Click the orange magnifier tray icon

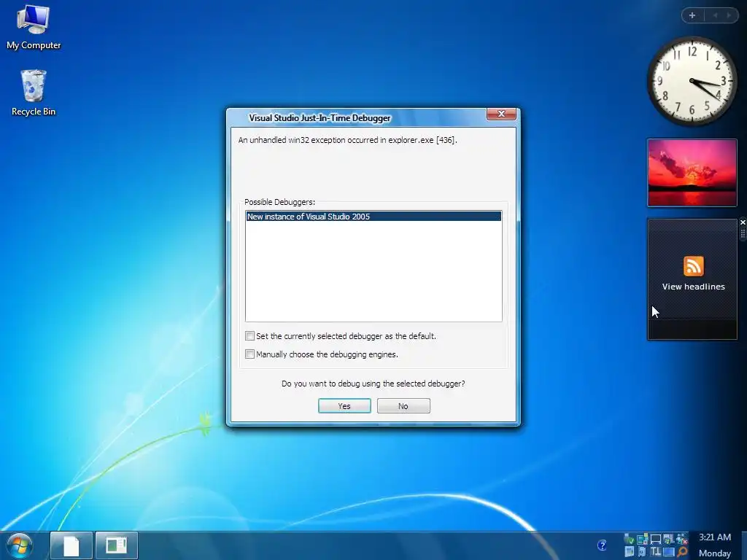point(682,552)
